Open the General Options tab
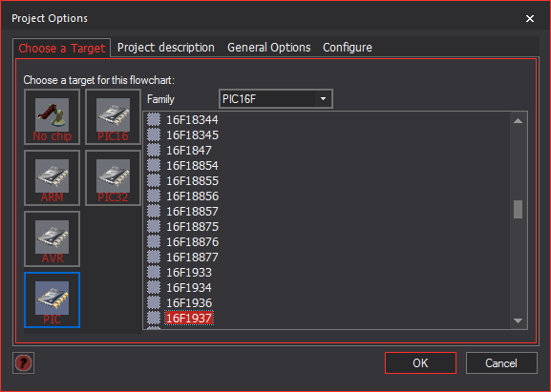 269,48
